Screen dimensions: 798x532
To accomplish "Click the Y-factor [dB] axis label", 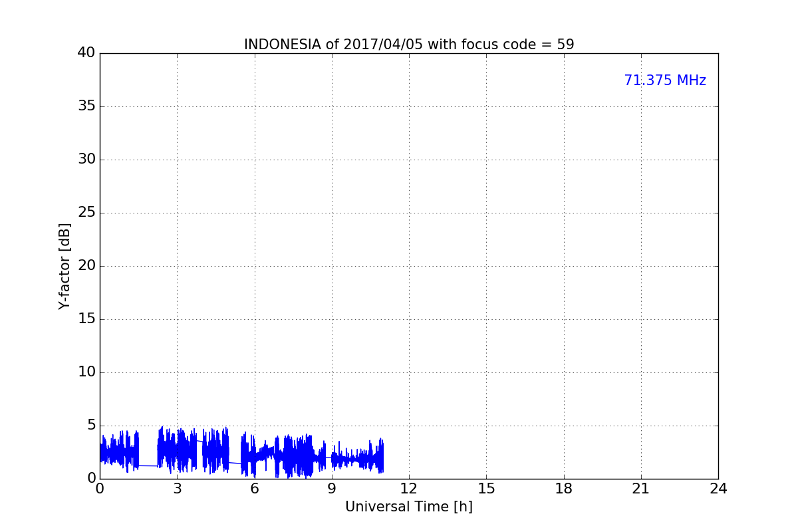I will click(x=65, y=266).
